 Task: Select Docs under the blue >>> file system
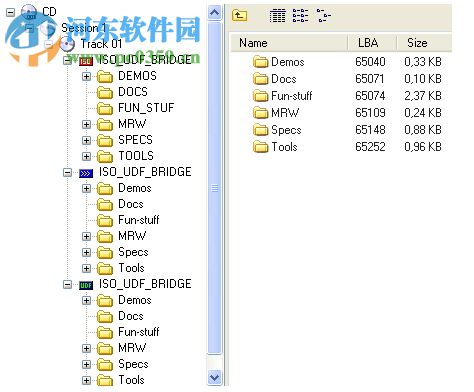(131, 204)
